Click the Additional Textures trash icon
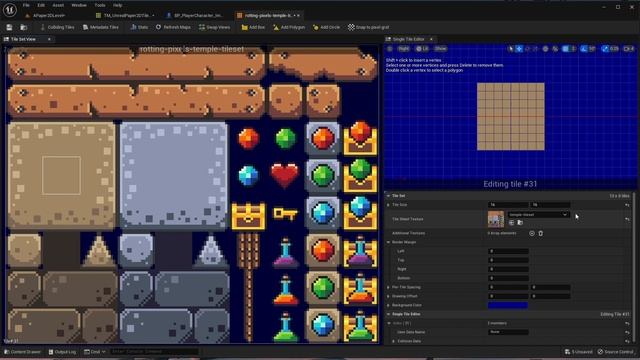The width and height of the screenshot is (640, 360). [540, 233]
